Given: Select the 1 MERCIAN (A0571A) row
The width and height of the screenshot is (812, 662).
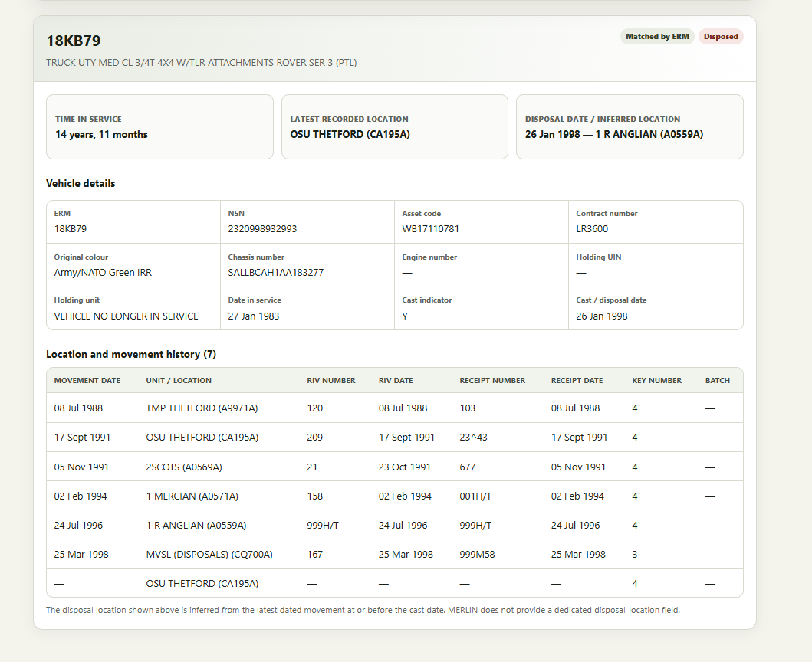Looking at the screenshot, I should [395, 496].
